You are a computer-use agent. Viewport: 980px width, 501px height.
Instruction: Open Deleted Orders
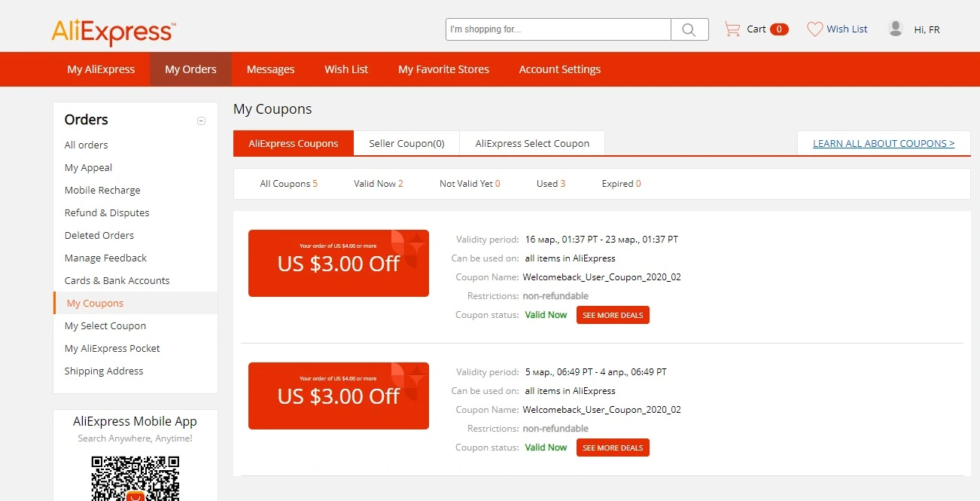99,235
